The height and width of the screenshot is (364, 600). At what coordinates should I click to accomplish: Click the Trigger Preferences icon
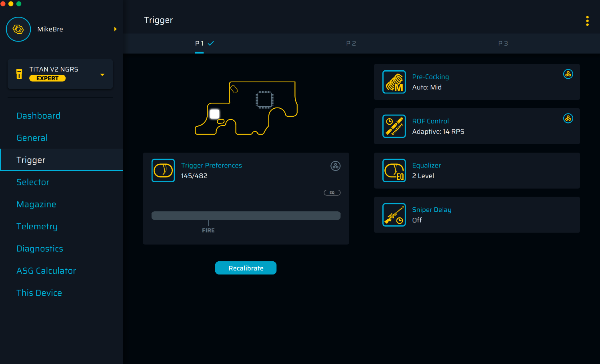[163, 171]
